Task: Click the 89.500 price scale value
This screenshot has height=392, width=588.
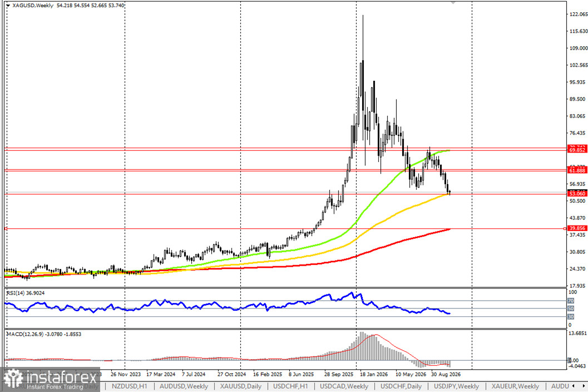Action: click(x=577, y=99)
